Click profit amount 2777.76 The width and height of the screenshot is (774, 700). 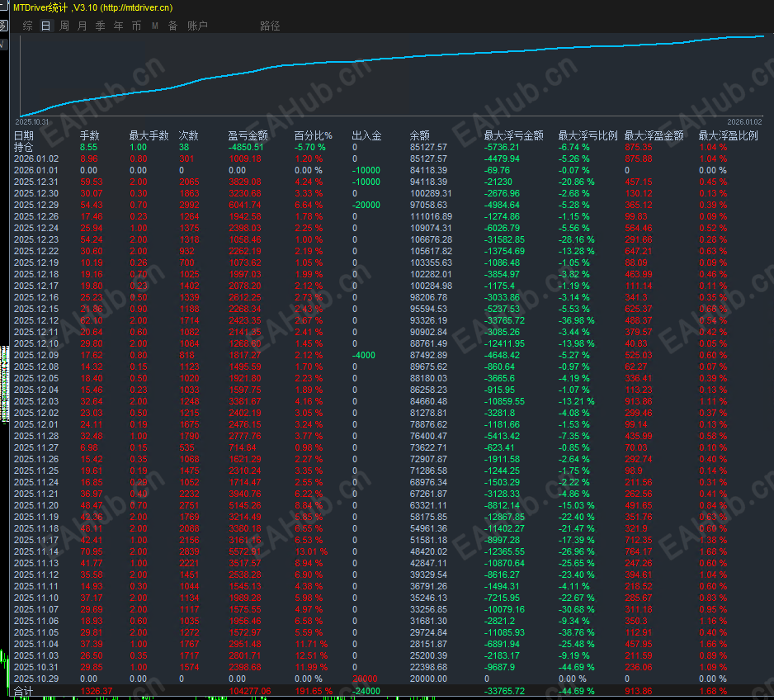[245, 436]
